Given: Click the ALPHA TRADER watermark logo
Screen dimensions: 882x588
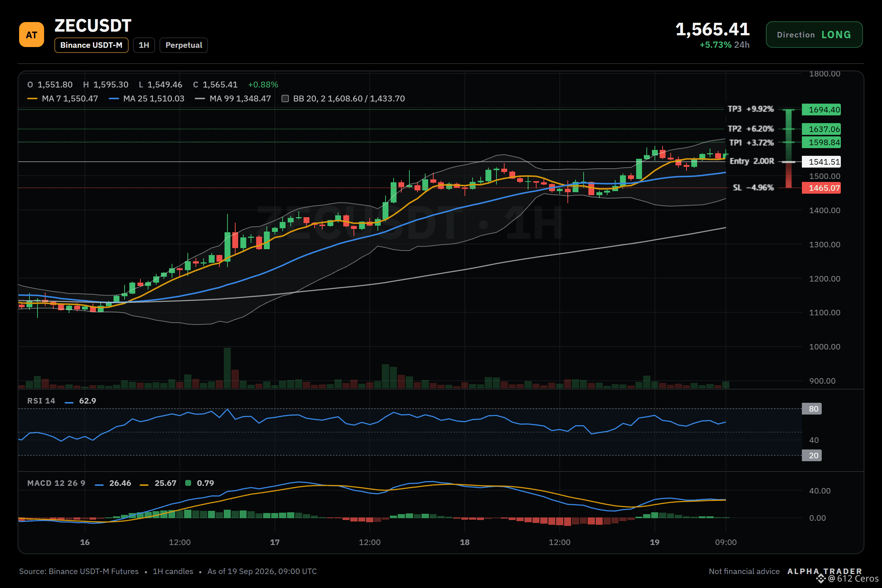Looking at the screenshot, I should tap(825, 571).
